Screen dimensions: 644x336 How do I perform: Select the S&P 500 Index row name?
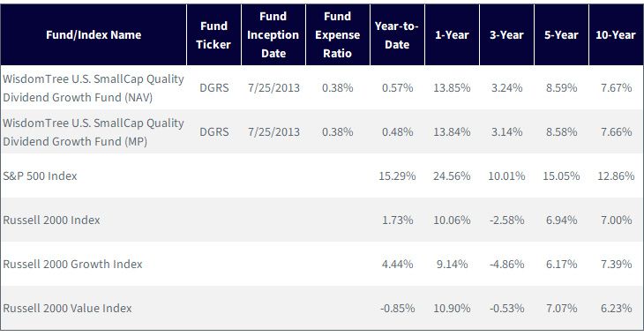tap(40, 175)
